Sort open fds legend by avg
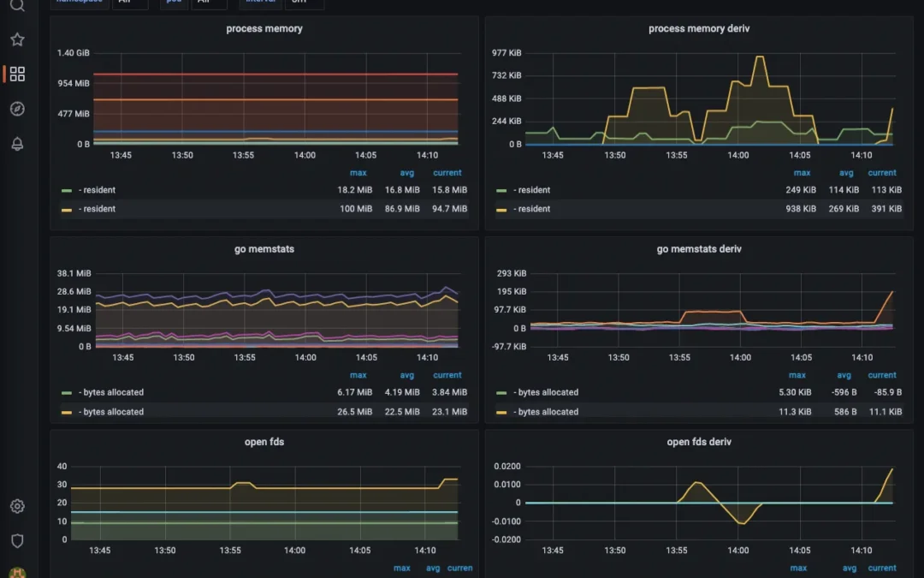Viewport: 924px width, 578px height. [433, 568]
